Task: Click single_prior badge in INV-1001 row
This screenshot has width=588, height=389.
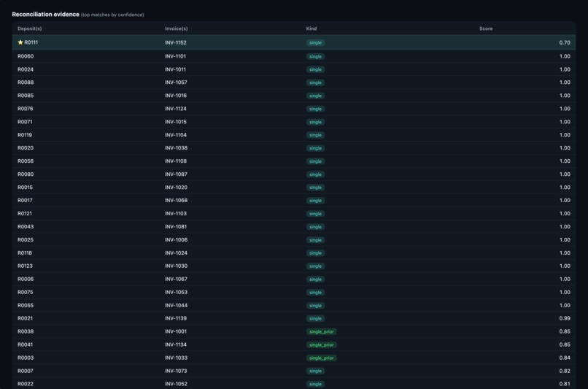Action: click(x=322, y=331)
